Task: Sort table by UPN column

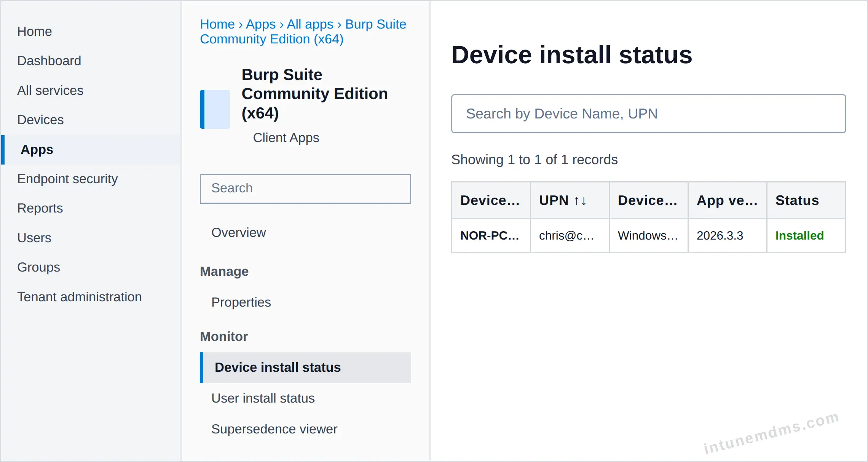Action: coord(570,200)
